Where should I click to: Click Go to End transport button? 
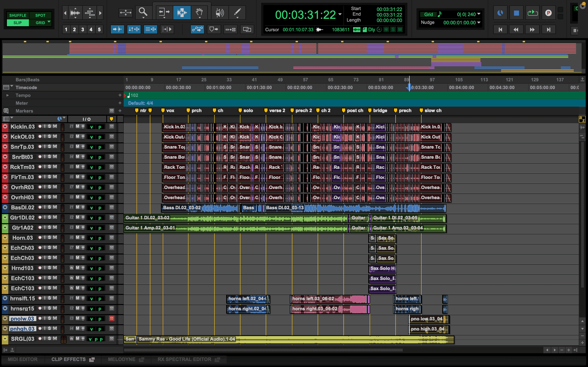point(549,30)
